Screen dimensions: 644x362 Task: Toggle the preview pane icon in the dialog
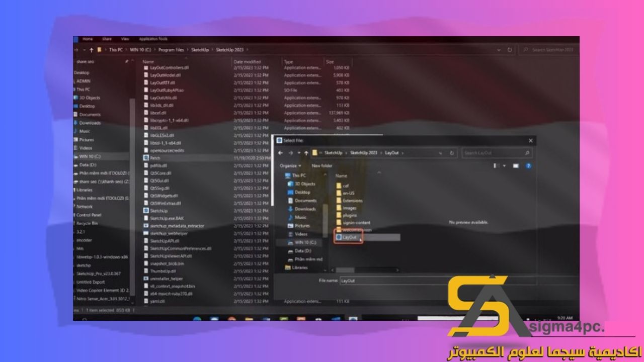pyautogui.click(x=516, y=165)
